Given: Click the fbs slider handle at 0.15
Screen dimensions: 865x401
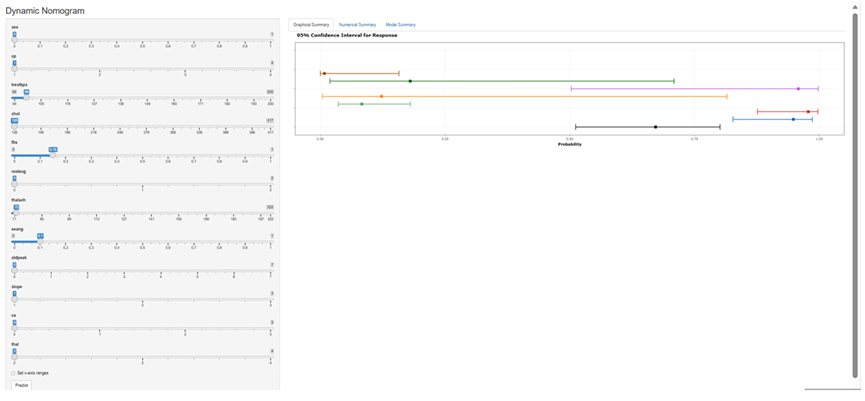Looking at the screenshot, I should 53,155.
